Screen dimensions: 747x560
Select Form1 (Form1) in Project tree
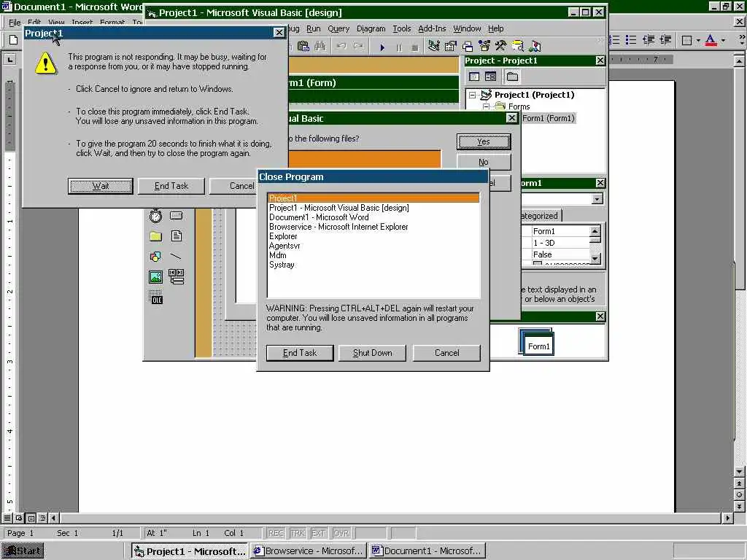(x=549, y=118)
